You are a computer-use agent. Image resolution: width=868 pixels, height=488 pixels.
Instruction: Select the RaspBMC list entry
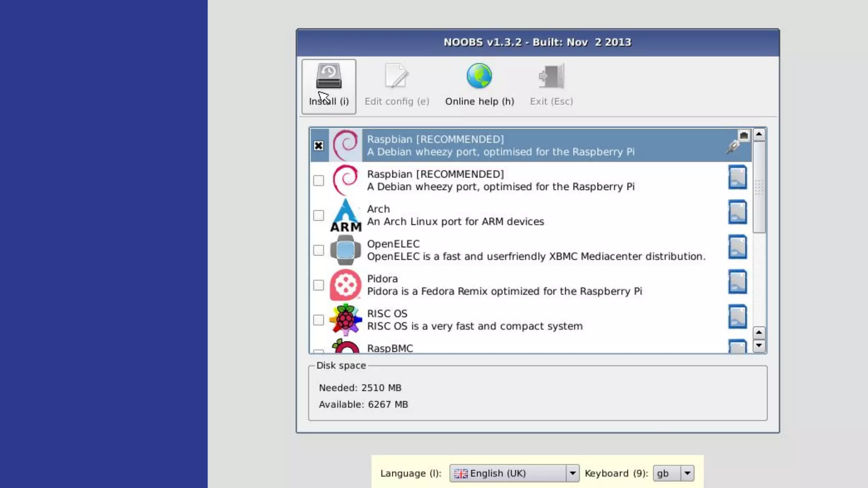pos(390,348)
